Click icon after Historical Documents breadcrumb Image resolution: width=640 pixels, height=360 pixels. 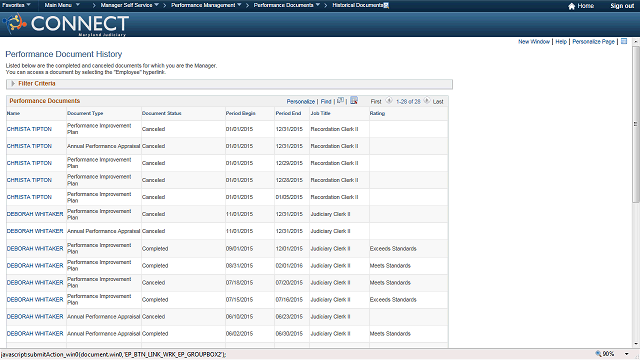tap(386, 5)
